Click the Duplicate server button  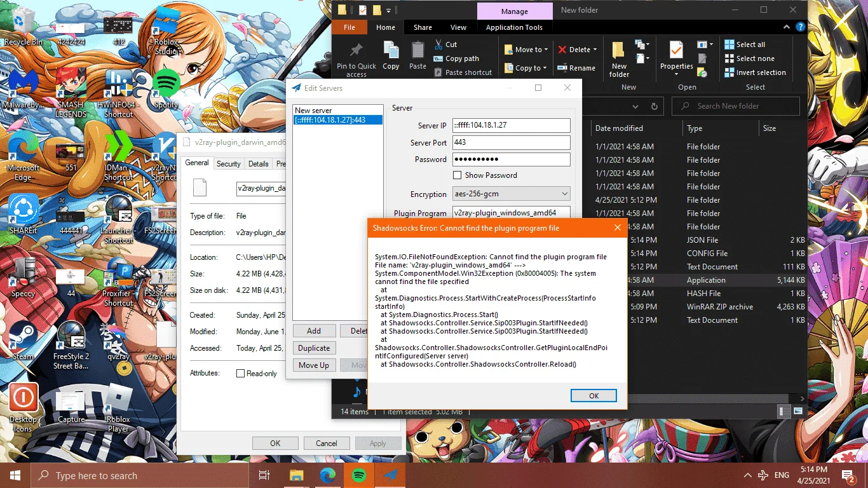point(314,348)
